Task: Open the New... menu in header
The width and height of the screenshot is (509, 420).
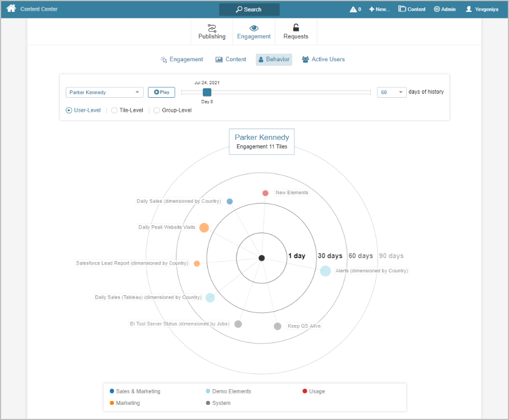Action: (379, 10)
